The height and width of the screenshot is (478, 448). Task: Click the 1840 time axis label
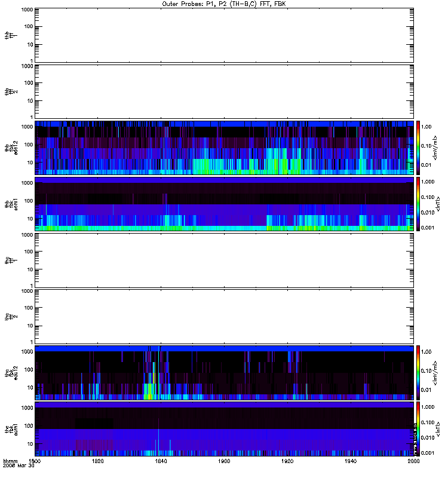click(x=161, y=461)
